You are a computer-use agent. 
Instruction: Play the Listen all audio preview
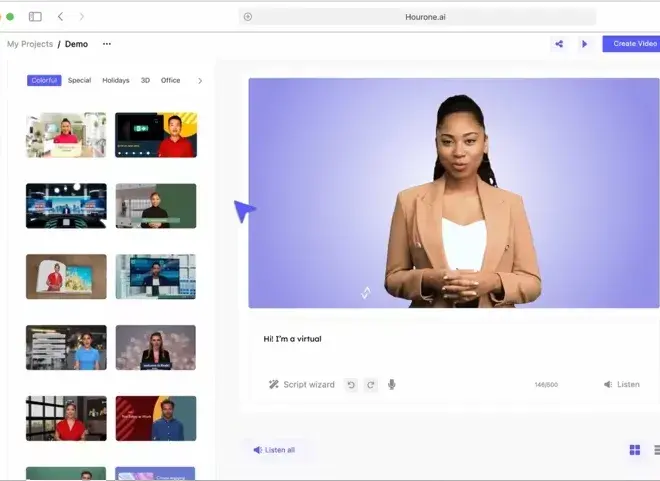point(274,450)
